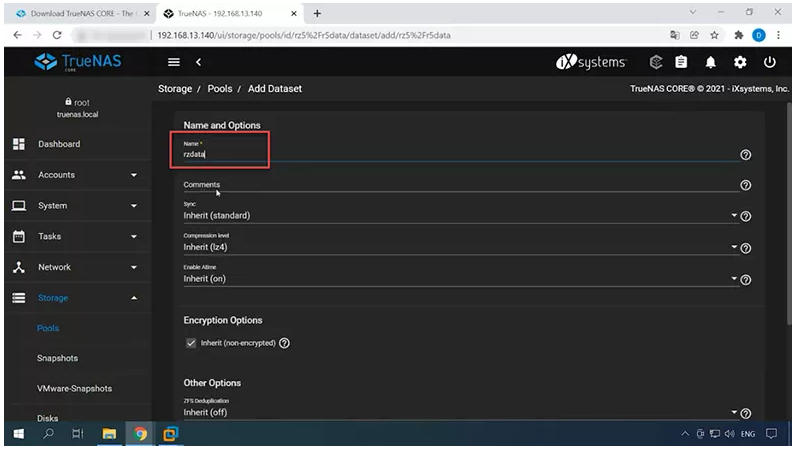The width and height of the screenshot is (797, 451).
Task: Click the Chrome taskbar icon
Action: tap(140, 434)
